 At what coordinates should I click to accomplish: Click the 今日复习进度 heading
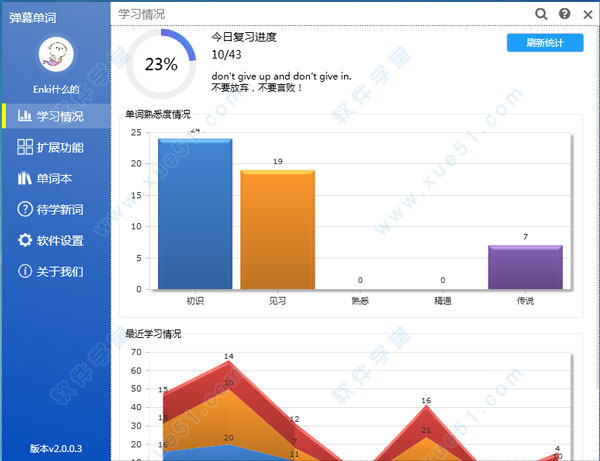click(x=244, y=37)
